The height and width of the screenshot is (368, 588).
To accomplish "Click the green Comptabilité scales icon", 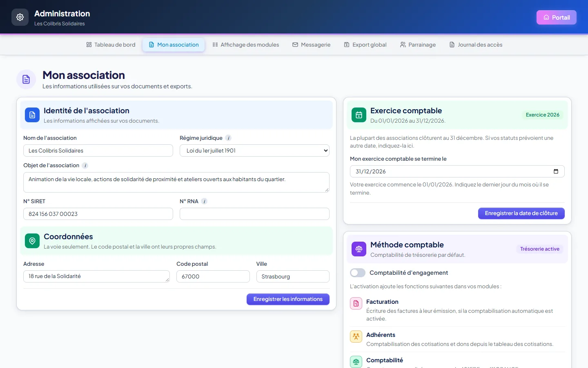I will pyautogui.click(x=356, y=362).
